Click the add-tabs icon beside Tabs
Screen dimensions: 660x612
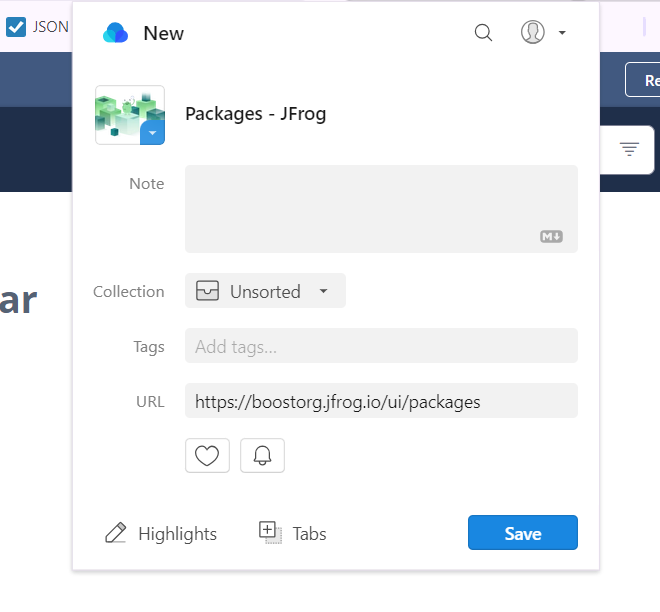(270, 532)
